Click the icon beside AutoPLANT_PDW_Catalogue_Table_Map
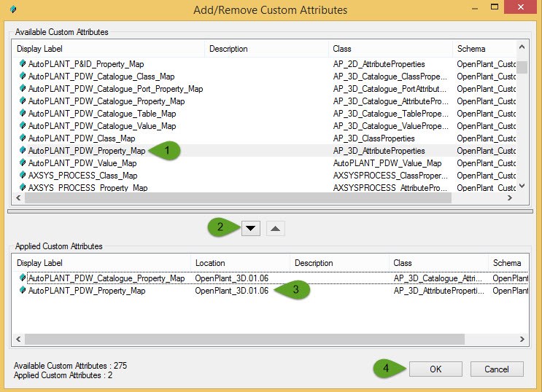This screenshot has height=392, width=542. 23,113
